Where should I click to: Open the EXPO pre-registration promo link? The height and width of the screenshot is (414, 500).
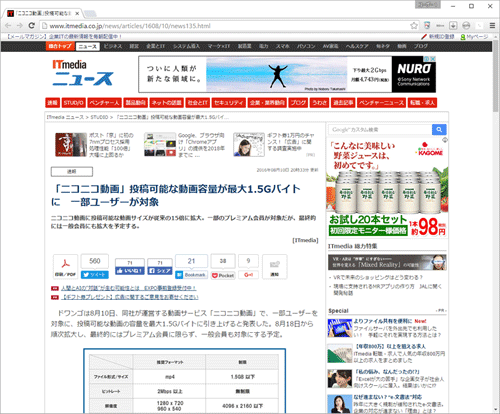pos(128,288)
